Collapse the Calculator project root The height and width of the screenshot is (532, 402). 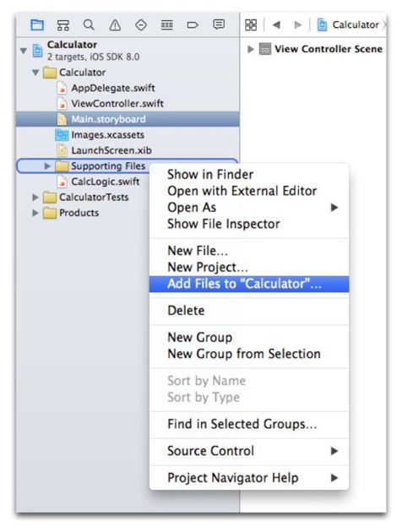[x=24, y=51]
